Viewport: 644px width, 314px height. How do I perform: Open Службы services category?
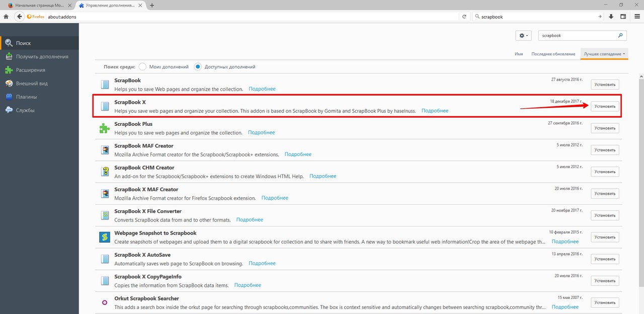click(39, 110)
